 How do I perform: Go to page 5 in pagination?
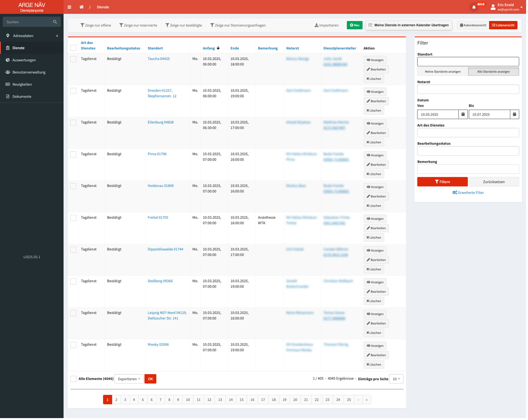(x=143, y=399)
